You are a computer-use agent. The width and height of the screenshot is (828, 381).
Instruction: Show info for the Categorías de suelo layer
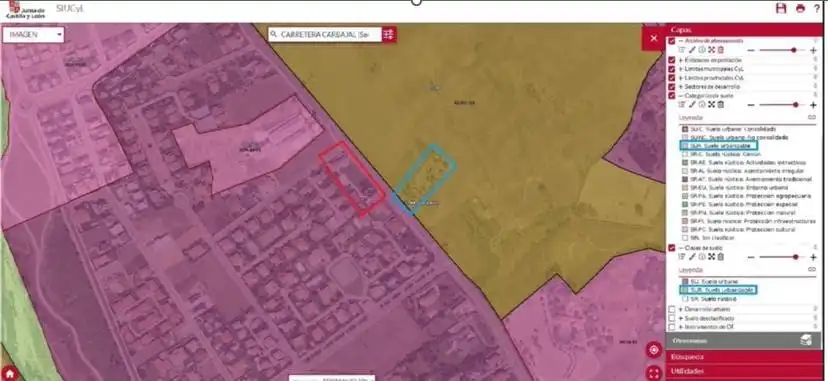pos(702,105)
